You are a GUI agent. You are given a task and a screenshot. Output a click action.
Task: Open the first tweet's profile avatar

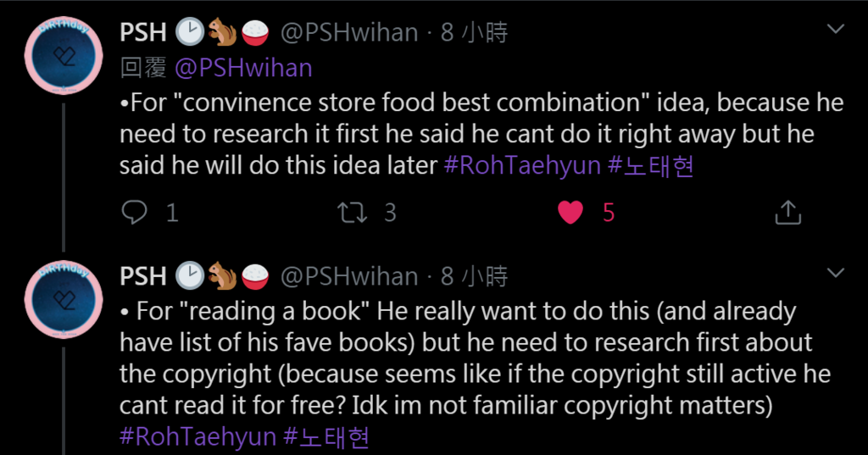click(64, 55)
